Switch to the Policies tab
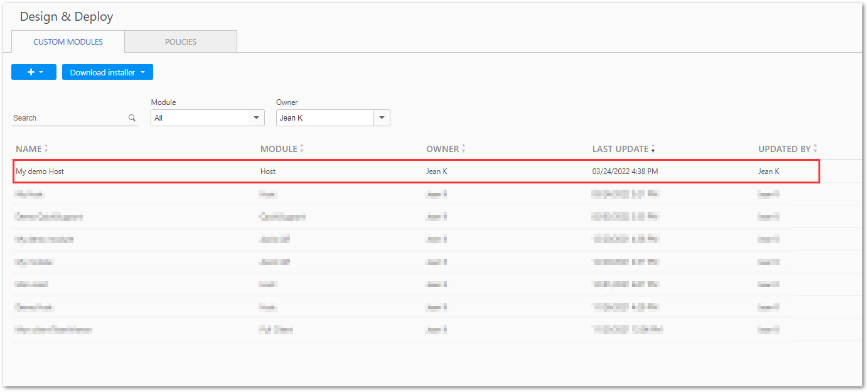868x392 pixels. (181, 42)
